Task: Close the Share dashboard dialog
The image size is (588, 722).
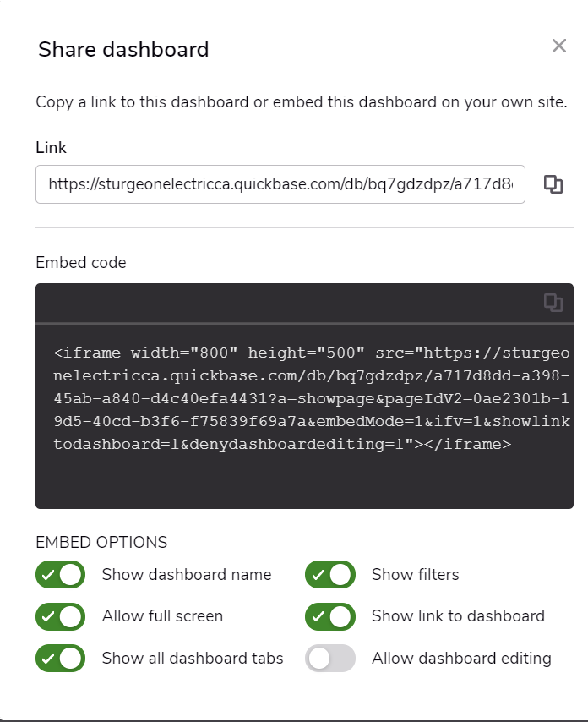Action: click(x=559, y=46)
